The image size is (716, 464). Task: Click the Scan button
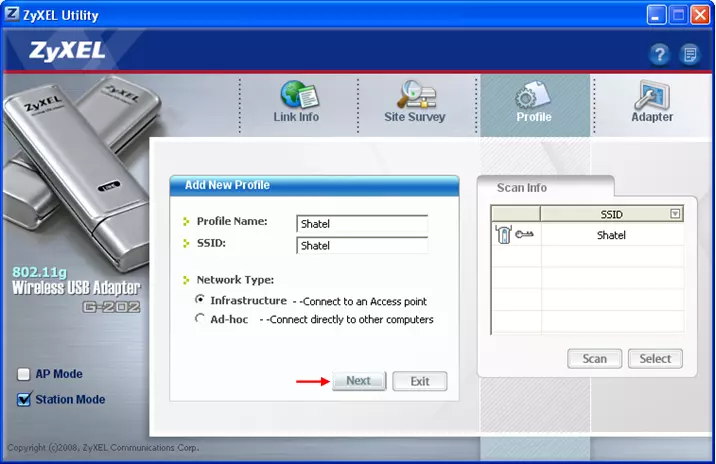pyautogui.click(x=595, y=359)
